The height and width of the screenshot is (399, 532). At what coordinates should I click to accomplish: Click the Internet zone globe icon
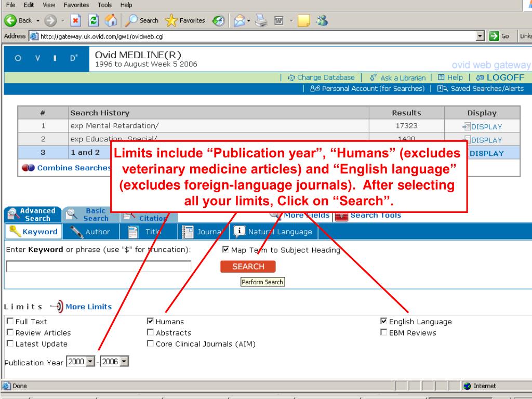pyautogui.click(x=467, y=386)
